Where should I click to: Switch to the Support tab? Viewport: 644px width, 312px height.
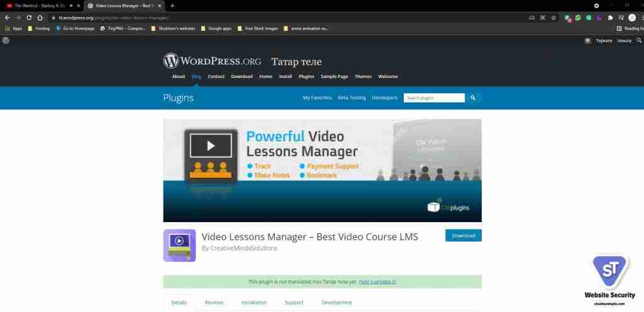tap(294, 303)
